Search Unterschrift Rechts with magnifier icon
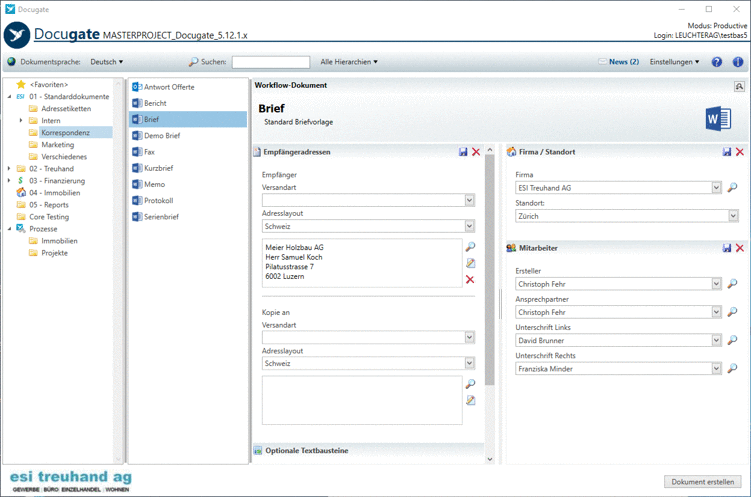The height and width of the screenshot is (497, 751). coord(732,369)
